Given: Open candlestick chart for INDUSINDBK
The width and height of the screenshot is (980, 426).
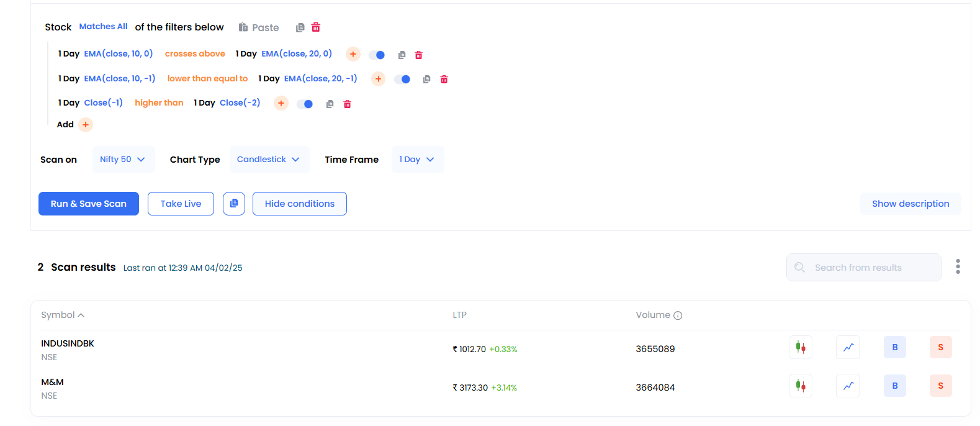Looking at the screenshot, I should pos(801,348).
